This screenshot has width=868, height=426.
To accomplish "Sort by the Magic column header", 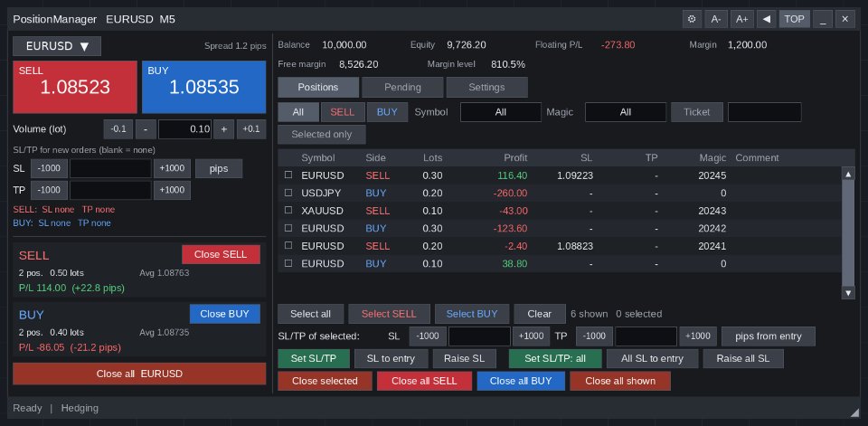I will pyautogui.click(x=712, y=158).
